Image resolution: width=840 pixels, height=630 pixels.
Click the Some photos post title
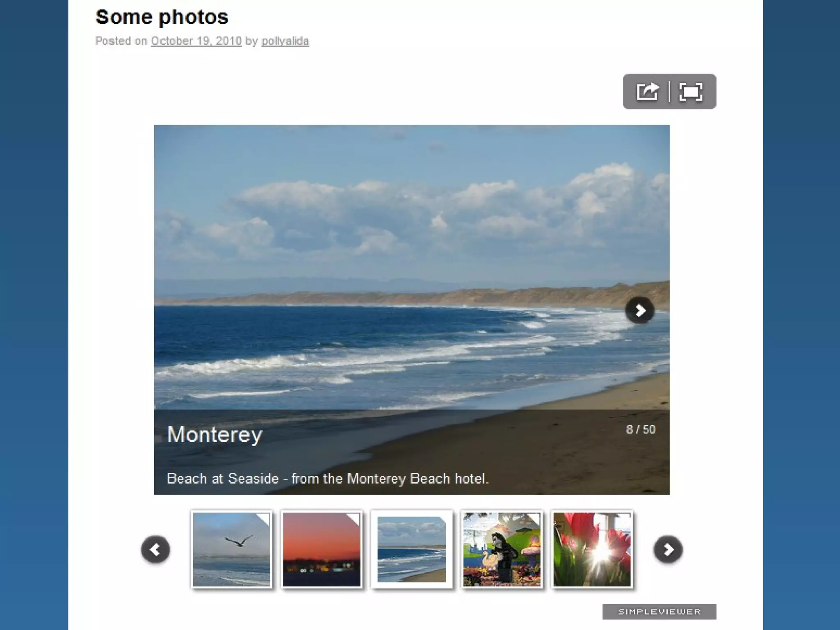(162, 17)
